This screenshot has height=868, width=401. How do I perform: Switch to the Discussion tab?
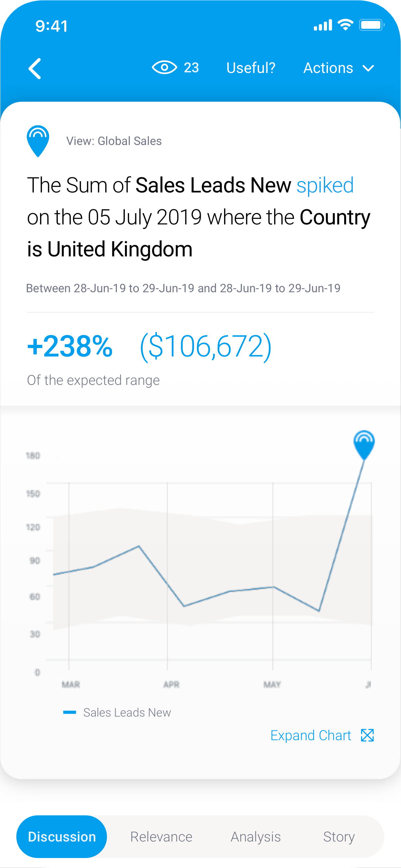[62, 837]
